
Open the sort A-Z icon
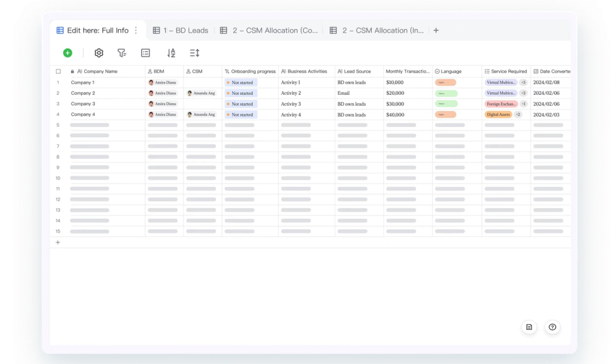pyautogui.click(x=171, y=53)
